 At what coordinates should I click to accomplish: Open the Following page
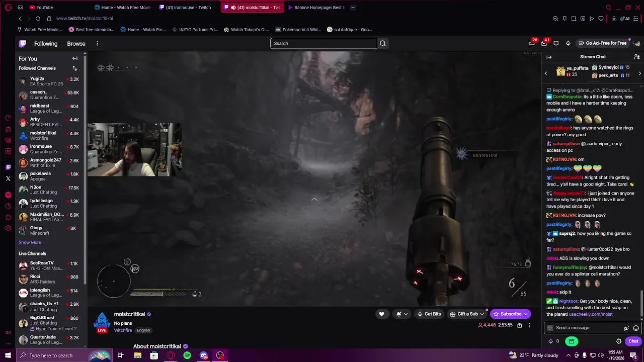pos(46,44)
